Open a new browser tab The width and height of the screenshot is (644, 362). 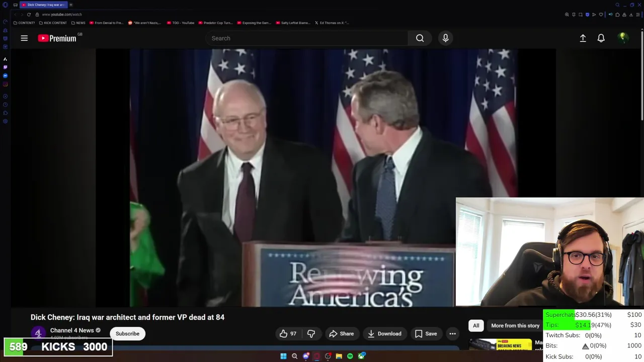[71, 5]
